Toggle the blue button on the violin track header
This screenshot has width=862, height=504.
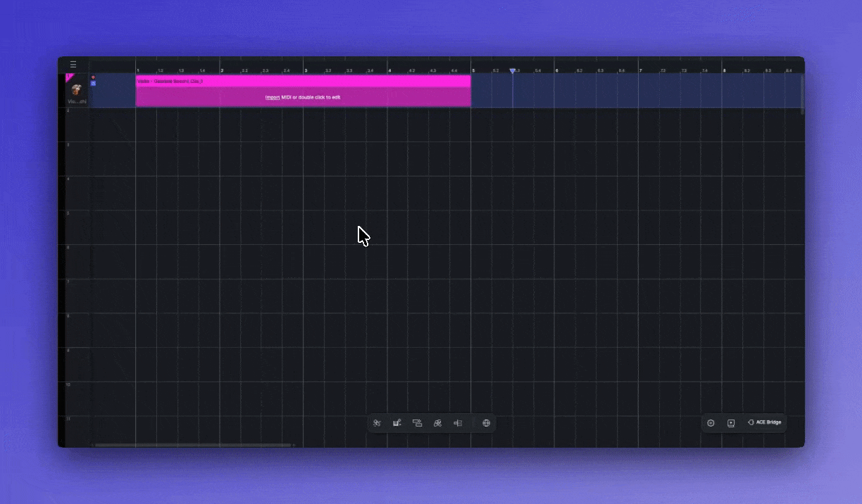tap(93, 84)
